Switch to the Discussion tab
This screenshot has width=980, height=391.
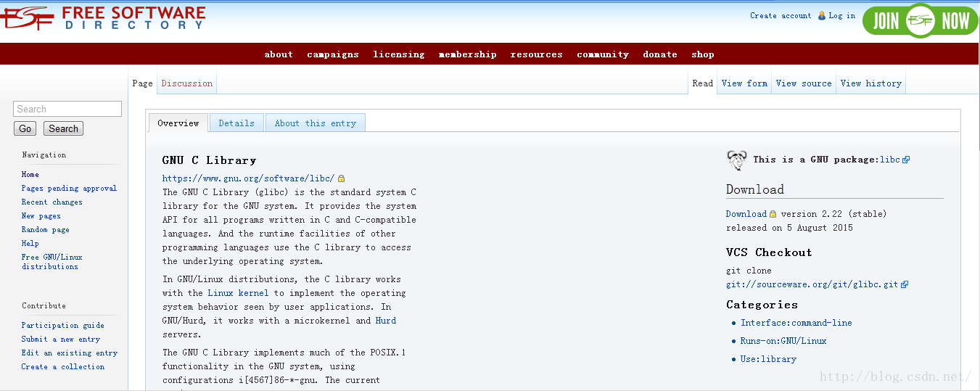(x=187, y=83)
